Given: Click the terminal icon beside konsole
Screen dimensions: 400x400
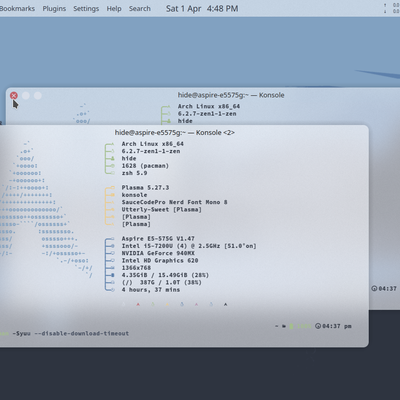Looking at the screenshot, I should [113, 195].
